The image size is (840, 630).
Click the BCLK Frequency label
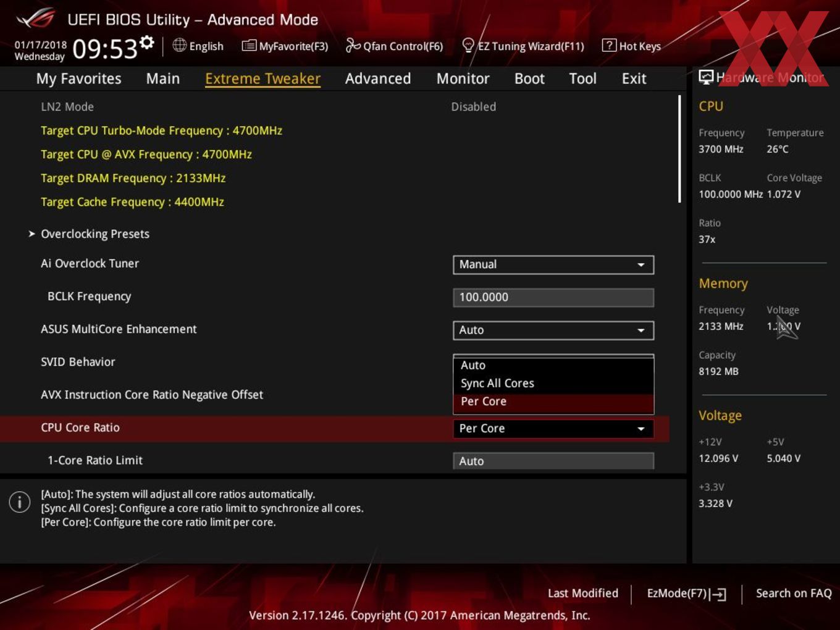pyautogui.click(x=90, y=296)
